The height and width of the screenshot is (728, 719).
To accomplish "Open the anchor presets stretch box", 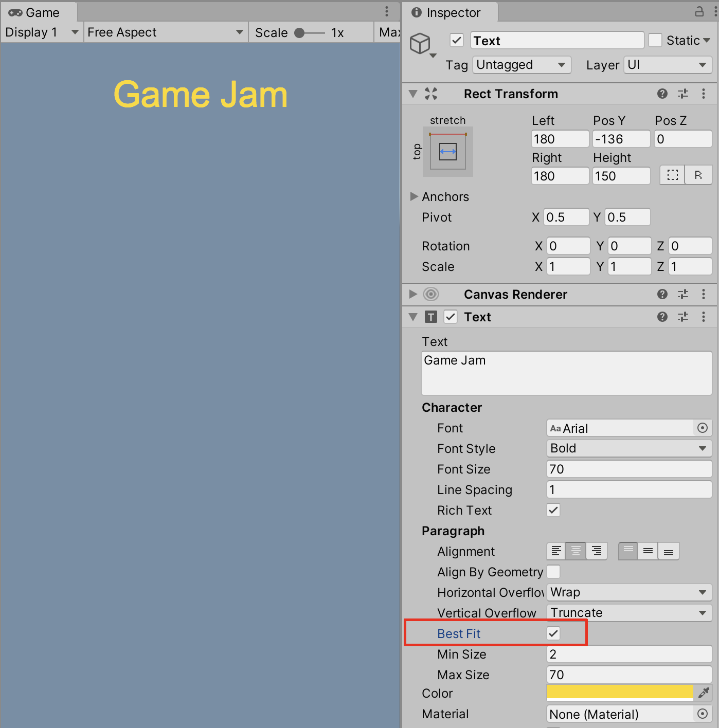I will coord(447,152).
